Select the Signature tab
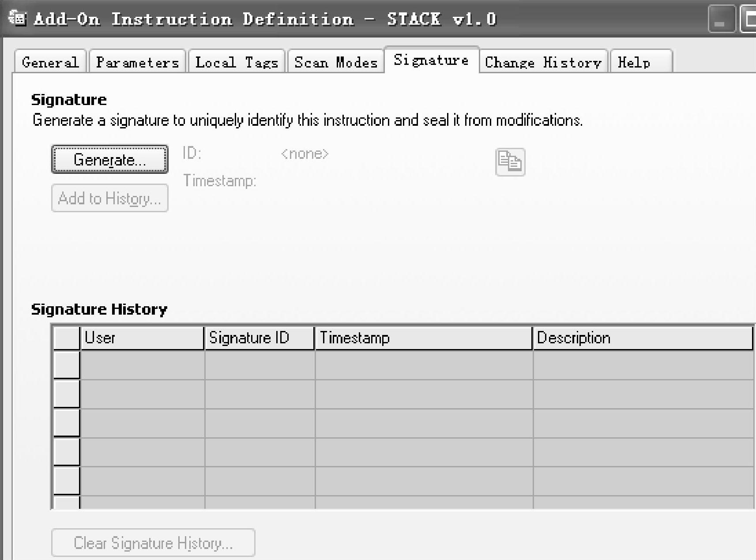This screenshot has height=560, width=756. [431, 60]
